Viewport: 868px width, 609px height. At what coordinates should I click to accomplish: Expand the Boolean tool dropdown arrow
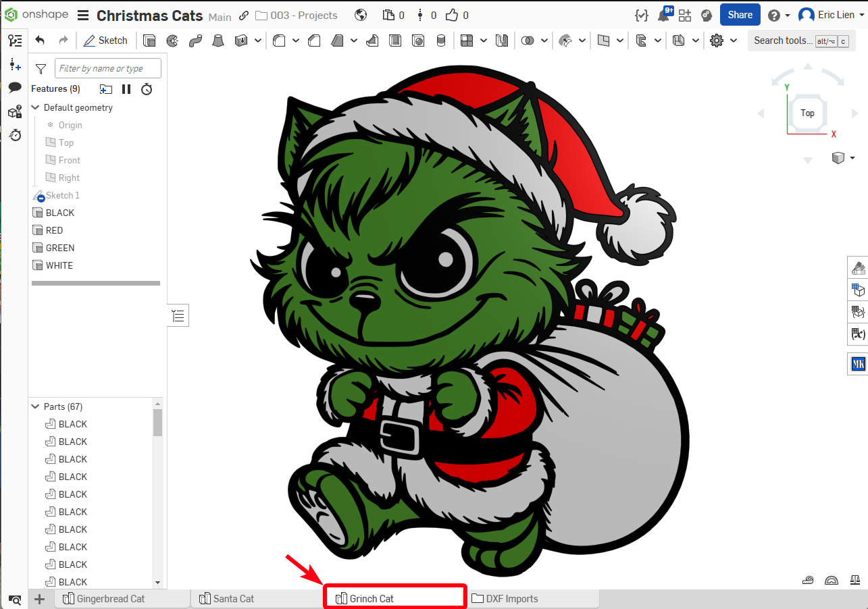tap(544, 41)
